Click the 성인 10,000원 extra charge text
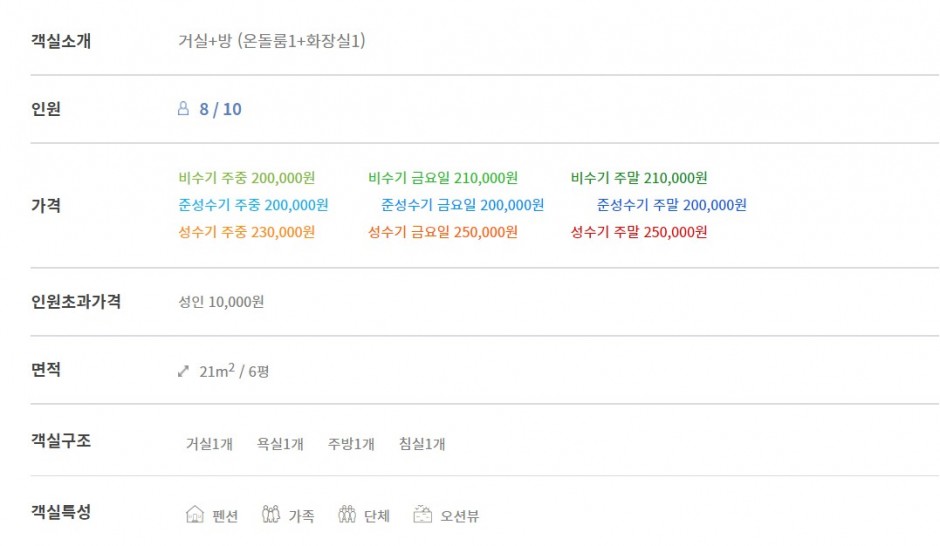940x546 pixels. 221,301
